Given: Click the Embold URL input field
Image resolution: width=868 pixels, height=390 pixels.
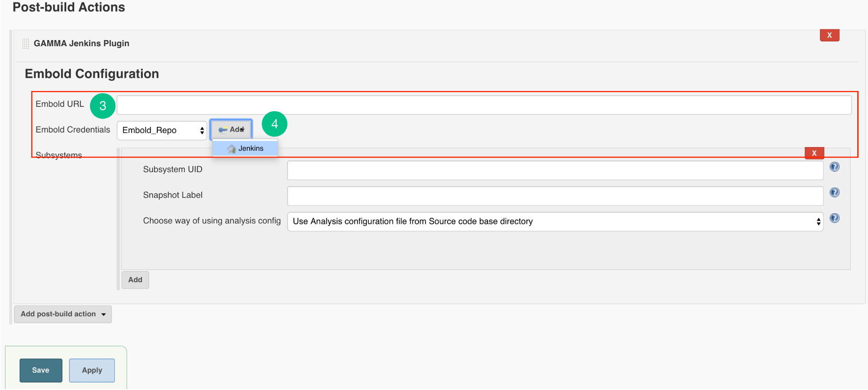Looking at the screenshot, I should click(x=484, y=105).
